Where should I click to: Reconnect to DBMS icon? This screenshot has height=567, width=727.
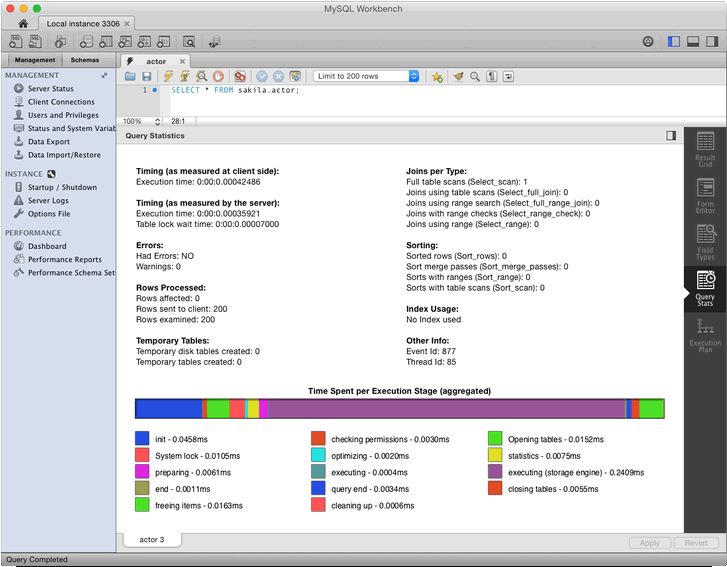(215, 42)
